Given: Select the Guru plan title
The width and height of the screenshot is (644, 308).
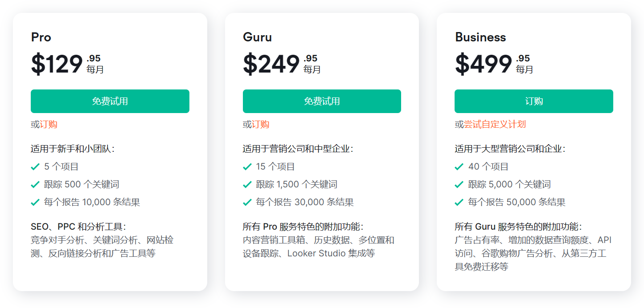Looking at the screenshot, I should coord(257,37).
